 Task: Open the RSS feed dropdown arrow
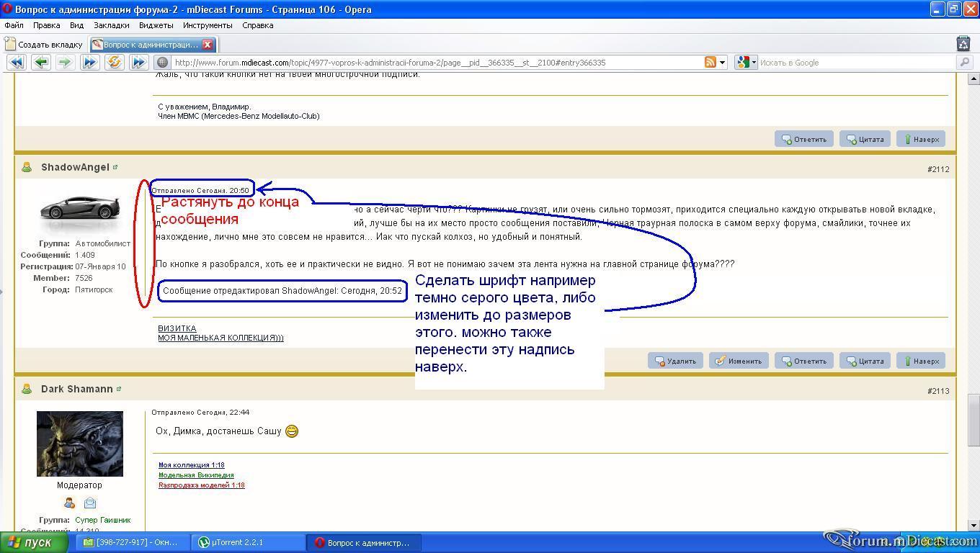[723, 63]
